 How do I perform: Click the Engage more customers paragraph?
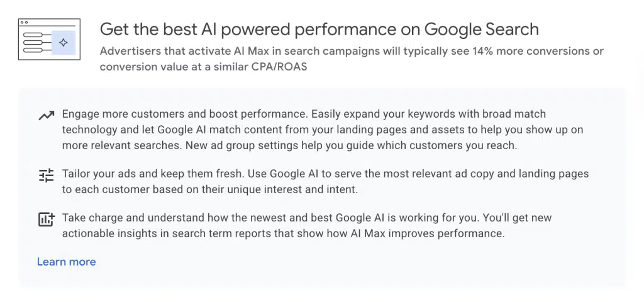(323, 130)
